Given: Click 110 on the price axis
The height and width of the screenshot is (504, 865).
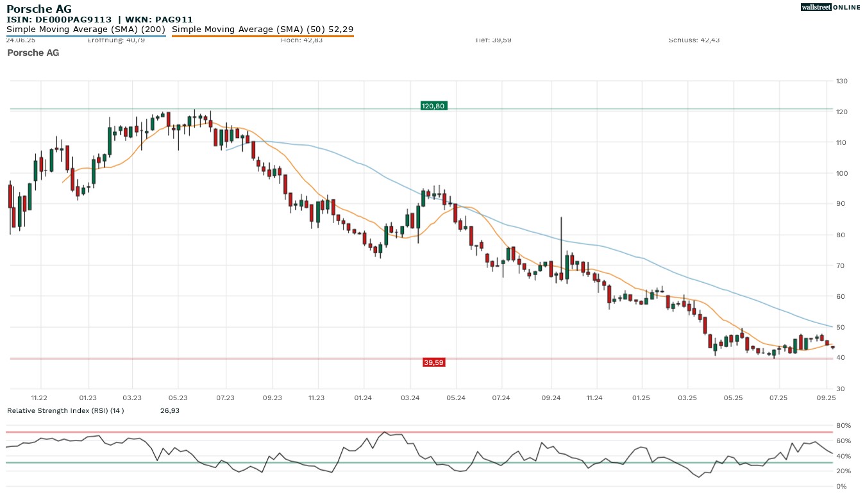Looking at the screenshot, I should (x=842, y=142).
